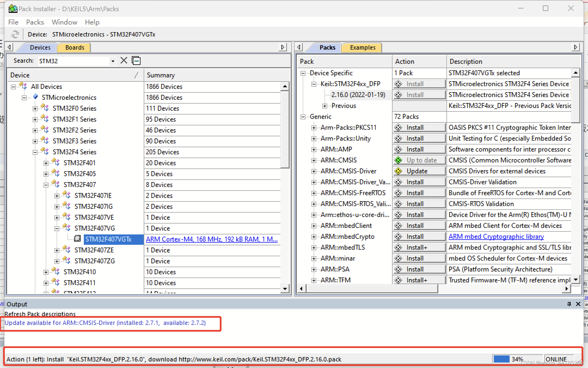Expand the Previous pack versions node

click(x=324, y=106)
